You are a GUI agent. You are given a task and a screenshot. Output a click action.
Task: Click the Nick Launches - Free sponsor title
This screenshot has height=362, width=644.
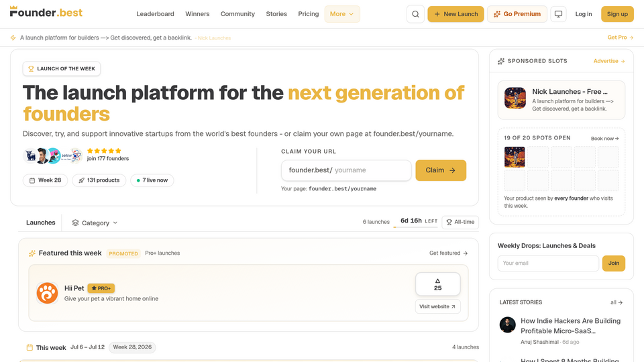(x=570, y=92)
